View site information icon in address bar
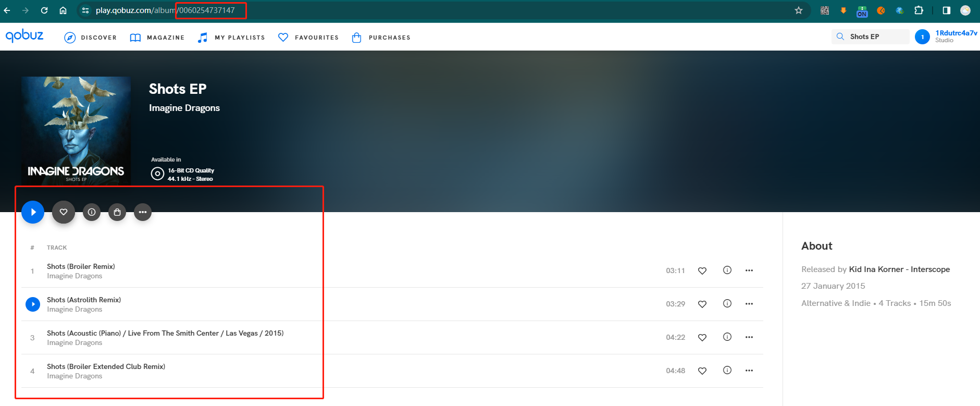This screenshot has width=980, height=406. click(x=85, y=10)
